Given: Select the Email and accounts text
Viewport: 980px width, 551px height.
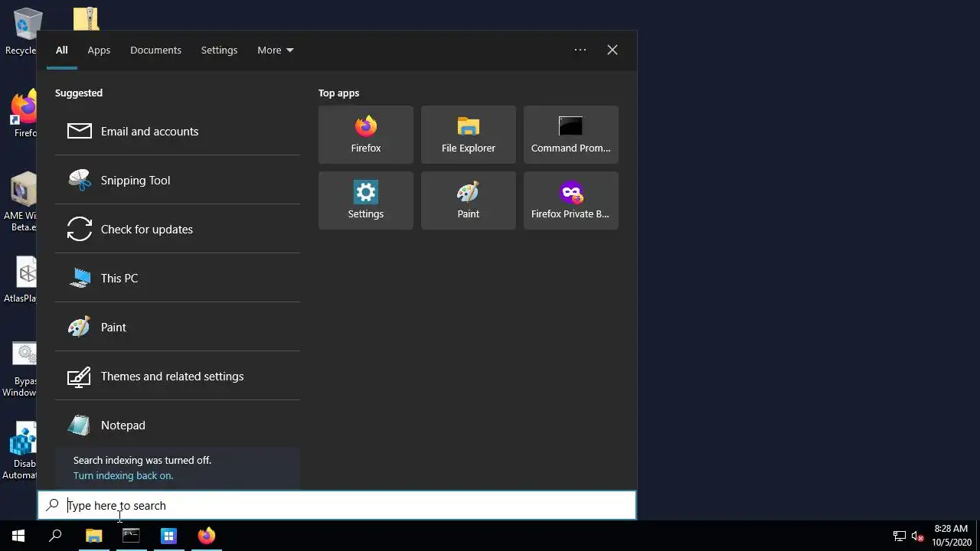Looking at the screenshot, I should pos(149,131).
